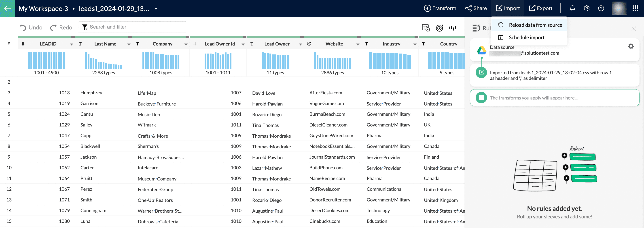Click the Share button
The width and height of the screenshot is (644, 228).
point(476,8)
